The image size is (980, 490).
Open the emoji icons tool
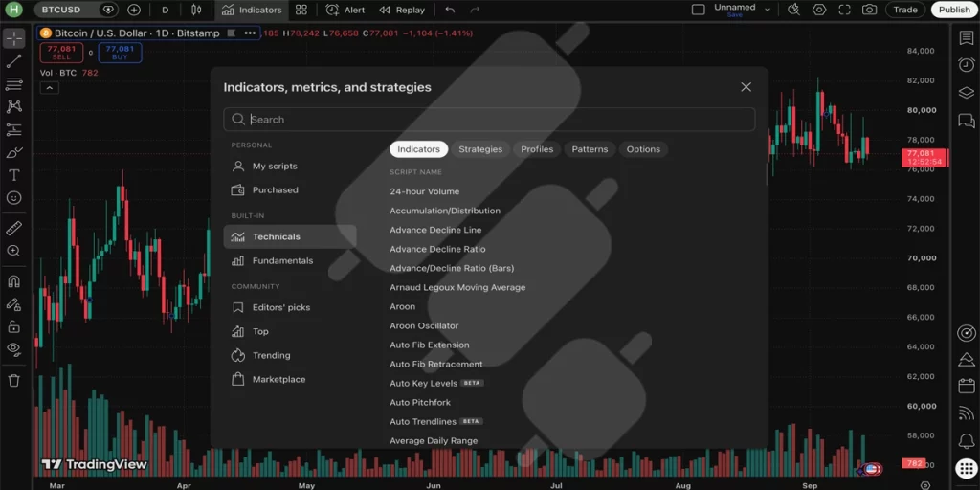[13, 198]
